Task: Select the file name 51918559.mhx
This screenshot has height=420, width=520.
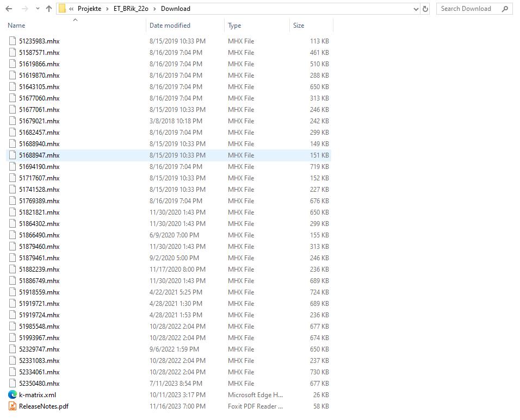Action: (x=39, y=292)
